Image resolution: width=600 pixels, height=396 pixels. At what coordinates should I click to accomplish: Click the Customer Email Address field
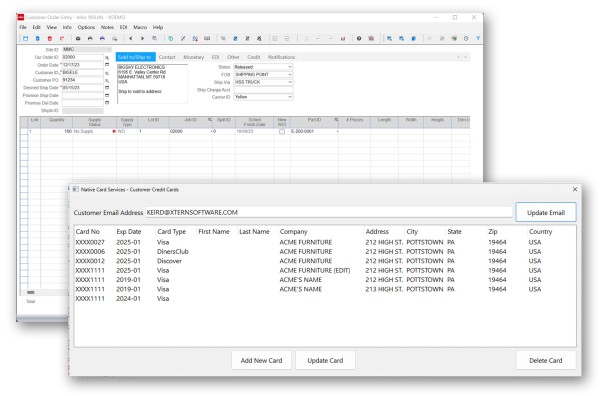pos(329,212)
